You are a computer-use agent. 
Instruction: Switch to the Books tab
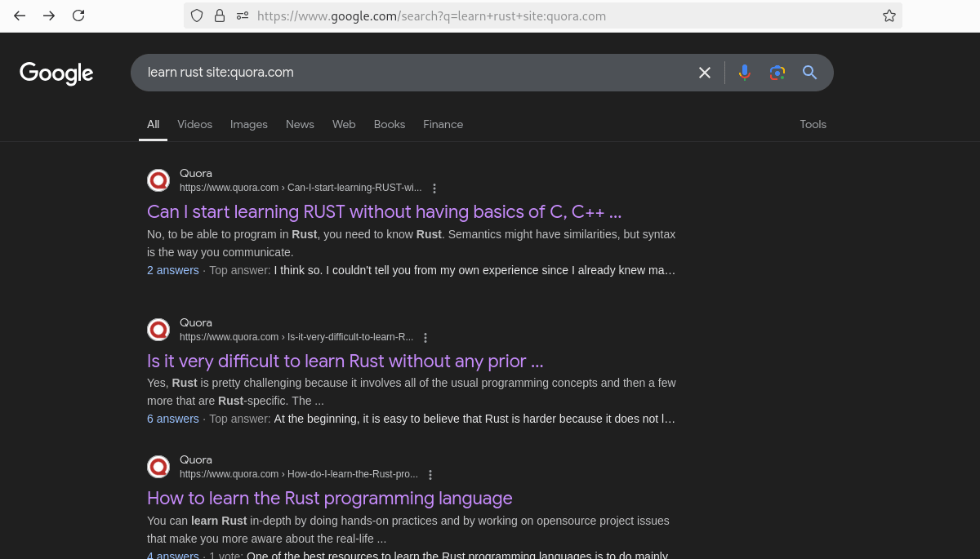point(390,124)
